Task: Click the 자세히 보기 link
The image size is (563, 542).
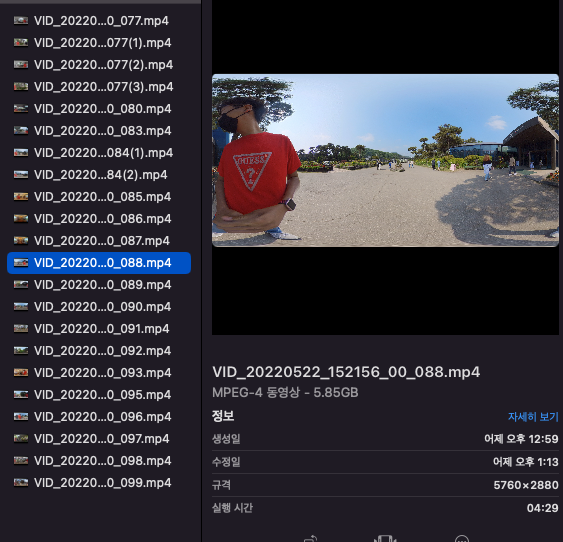Action: [533, 417]
